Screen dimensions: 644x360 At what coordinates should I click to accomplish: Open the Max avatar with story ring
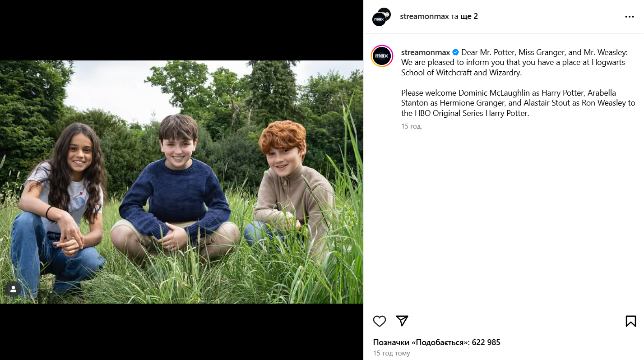click(x=382, y=56)
